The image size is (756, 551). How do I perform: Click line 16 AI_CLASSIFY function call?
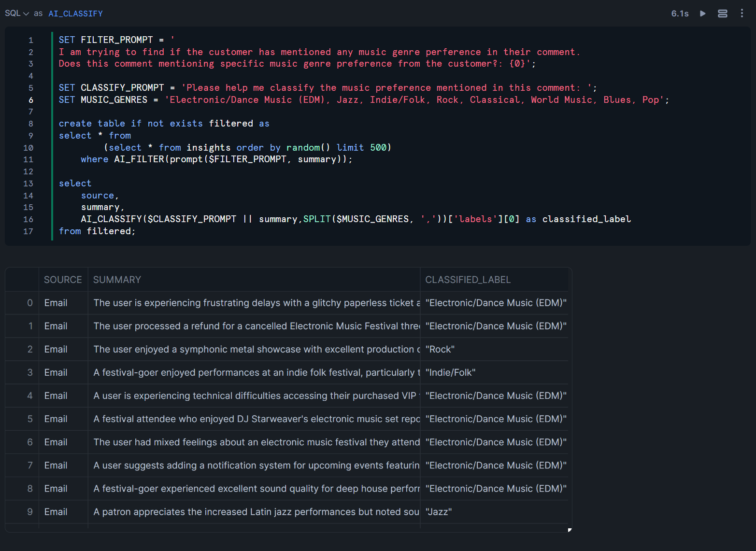pos(356,219)
